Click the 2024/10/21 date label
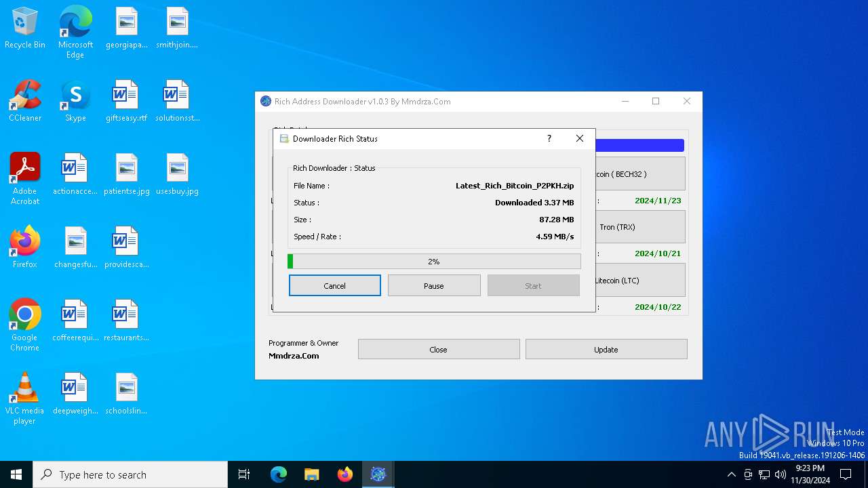This screenshot has height=488, width=868. (658, 253)
